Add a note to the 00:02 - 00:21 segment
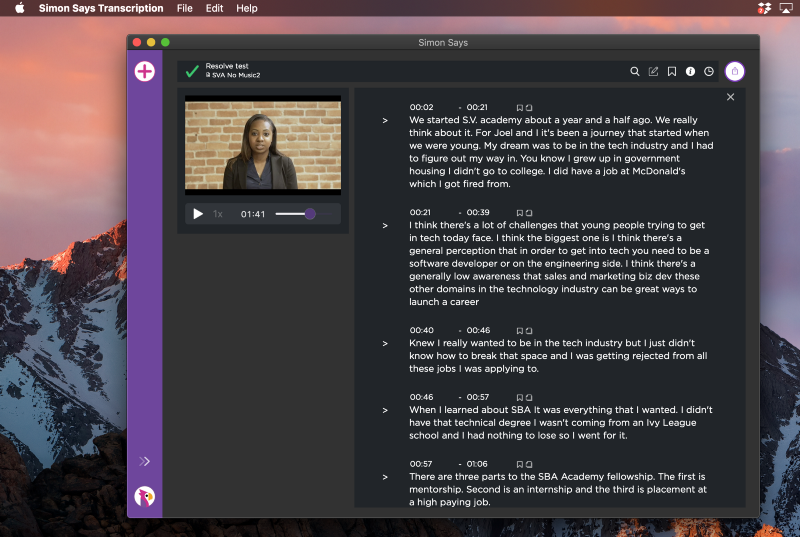 (x=529, y=108)
